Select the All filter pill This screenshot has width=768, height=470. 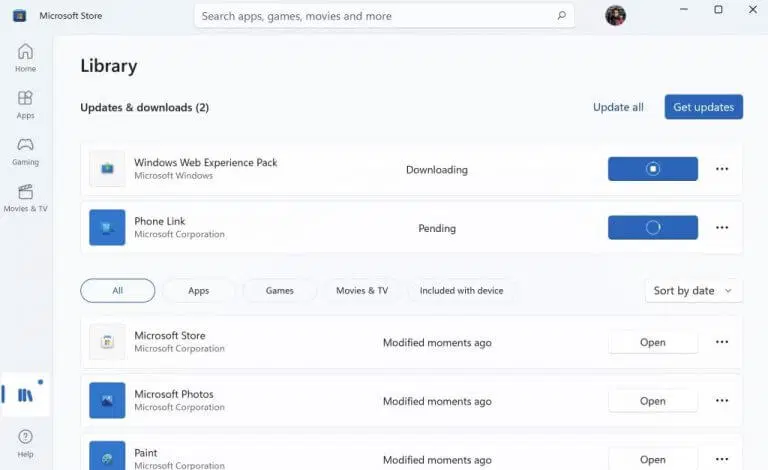[x=118, y=290]
